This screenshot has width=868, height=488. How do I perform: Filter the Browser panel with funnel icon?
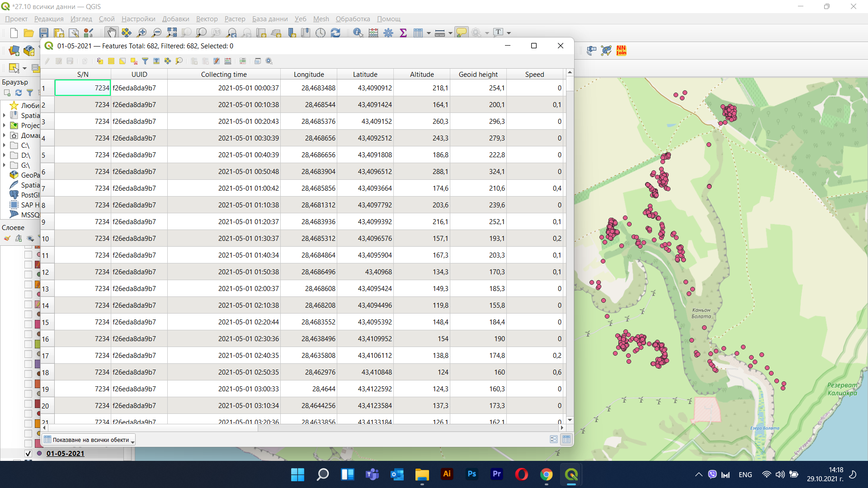click(x=30, y=93)
